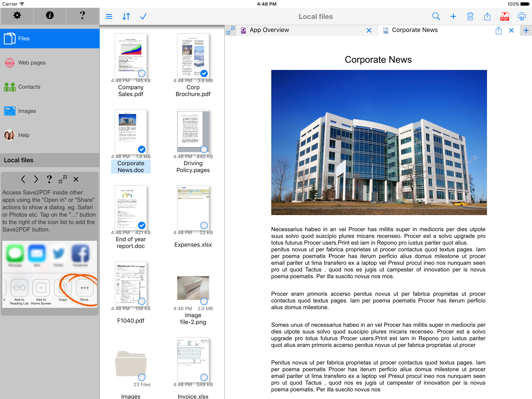Viewport: 532px width, 399px height.
Task: Deselect the Corp Brochure.pdf checkmark
Action: pyautogui.click(x=204, y=73)
